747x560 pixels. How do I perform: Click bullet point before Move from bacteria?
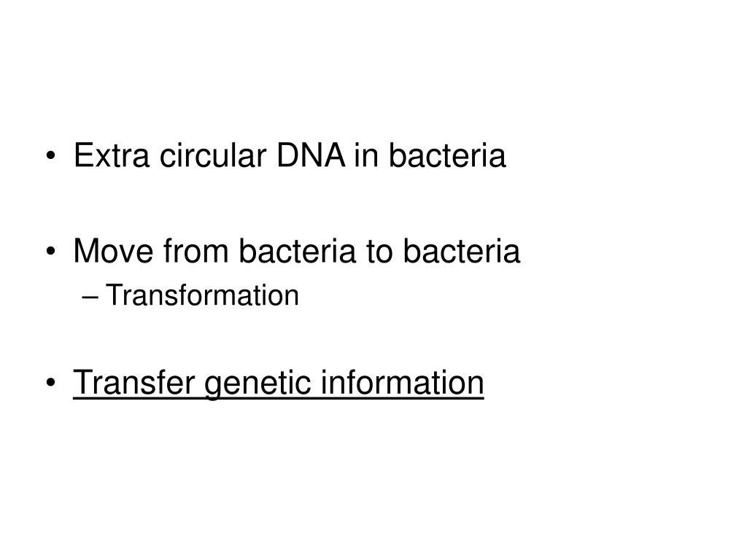(x=51, y=252)
